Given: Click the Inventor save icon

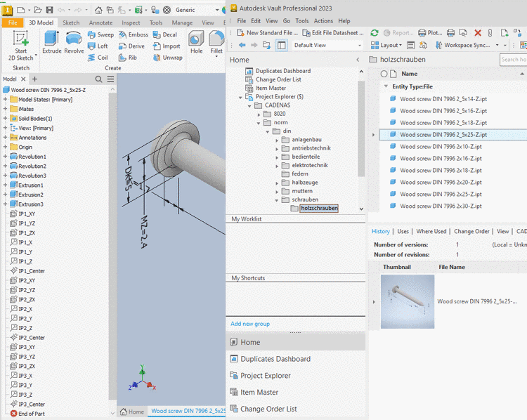Looking at the screenshot, I should click(48, 10).
